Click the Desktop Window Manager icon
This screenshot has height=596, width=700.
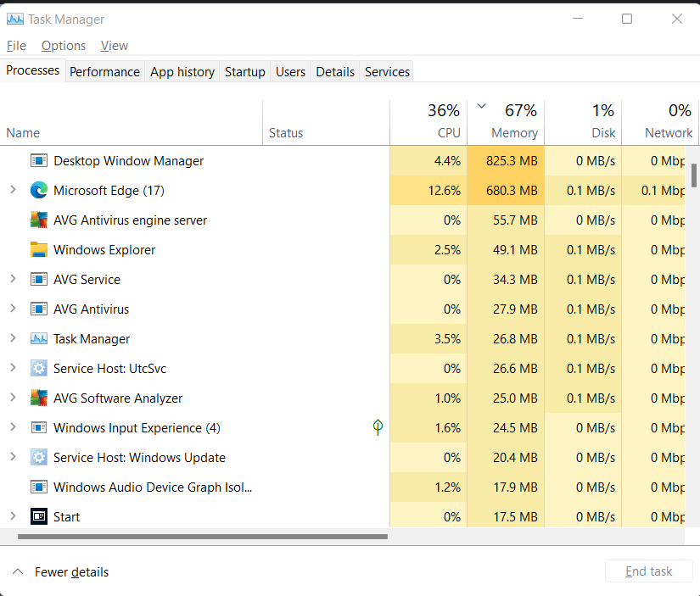point(39,160)
